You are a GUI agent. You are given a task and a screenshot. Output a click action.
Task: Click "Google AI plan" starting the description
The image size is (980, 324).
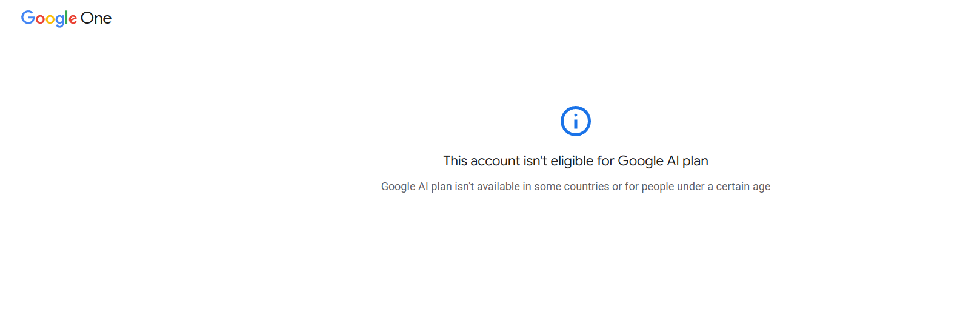point(416,187)
